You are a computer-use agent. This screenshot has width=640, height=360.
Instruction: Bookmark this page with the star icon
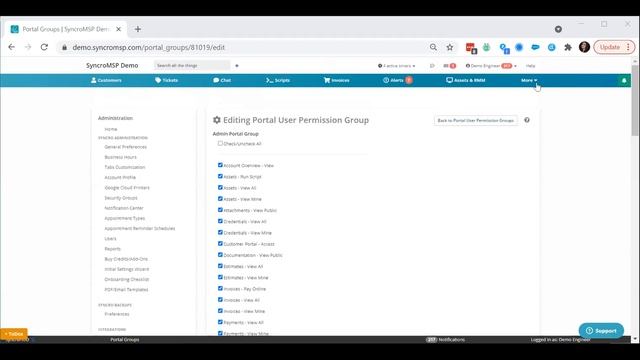coord(450,47)
